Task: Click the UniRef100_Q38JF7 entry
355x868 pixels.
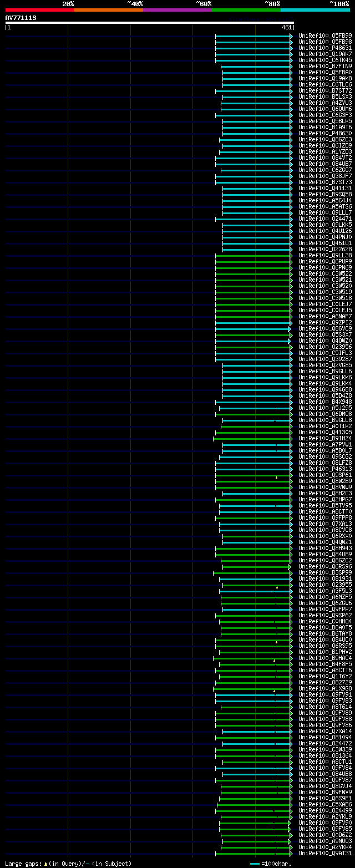Action: (324, 176)
